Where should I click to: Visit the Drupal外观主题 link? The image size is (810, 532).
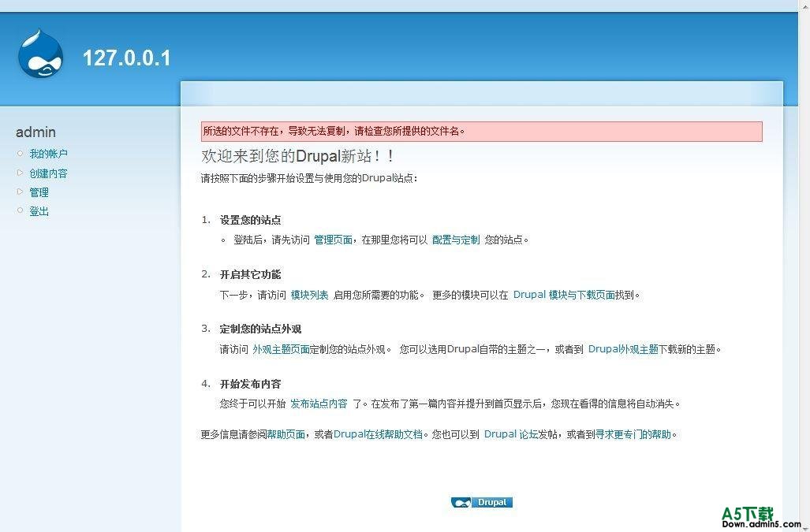[x=623, y=349]
